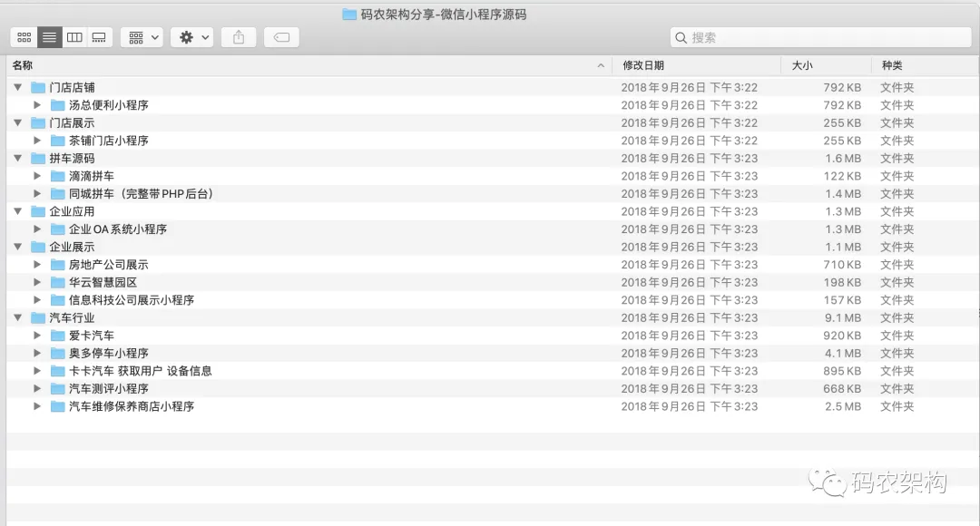Select the 茶铺门店小程序 folder icon
980x526 pixels.
tap(57, 141)
